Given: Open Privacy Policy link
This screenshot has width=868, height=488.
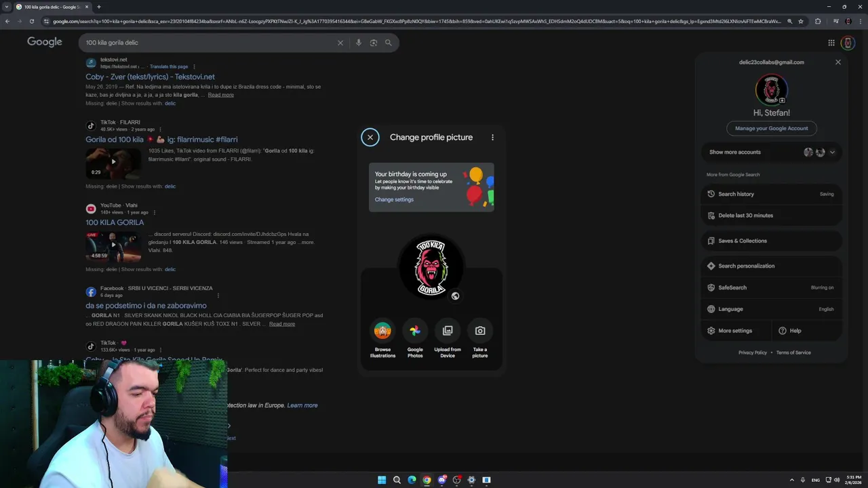Looking at the screenshot, I should point(753,352).
